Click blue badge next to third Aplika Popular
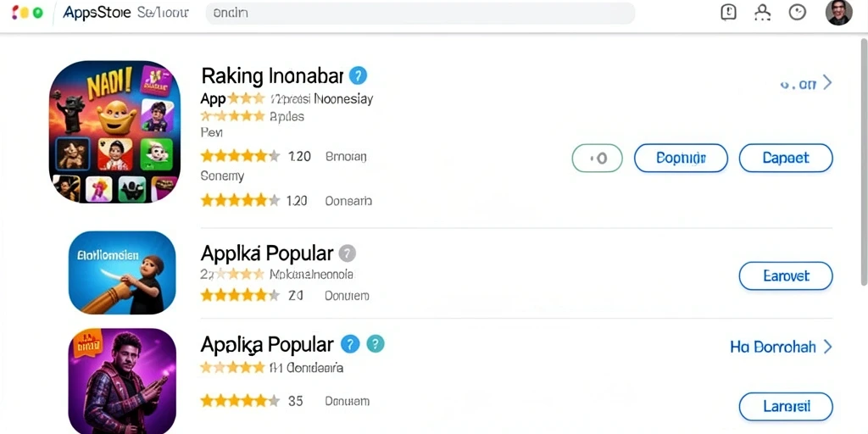Viewport: 868px width, 434px height. [350, 344]
